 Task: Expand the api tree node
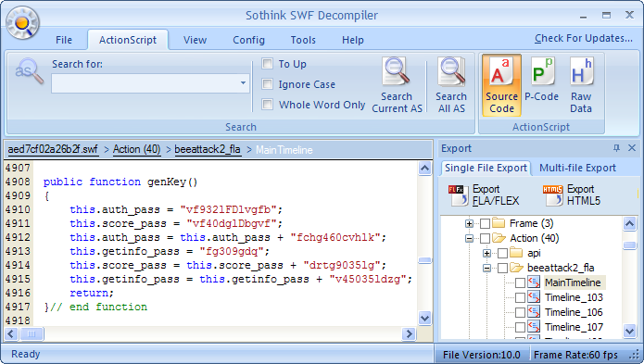486,253
